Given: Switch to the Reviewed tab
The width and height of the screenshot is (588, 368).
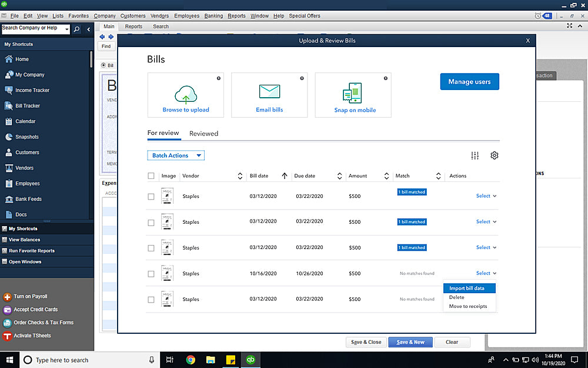Looking at the screenshot, I should tap(203, 134).
